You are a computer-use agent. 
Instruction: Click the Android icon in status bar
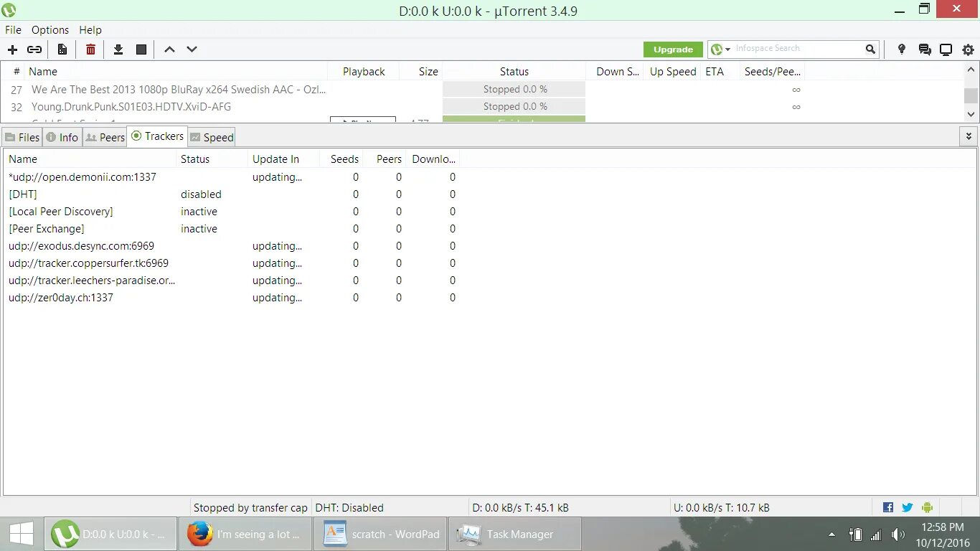927,507
